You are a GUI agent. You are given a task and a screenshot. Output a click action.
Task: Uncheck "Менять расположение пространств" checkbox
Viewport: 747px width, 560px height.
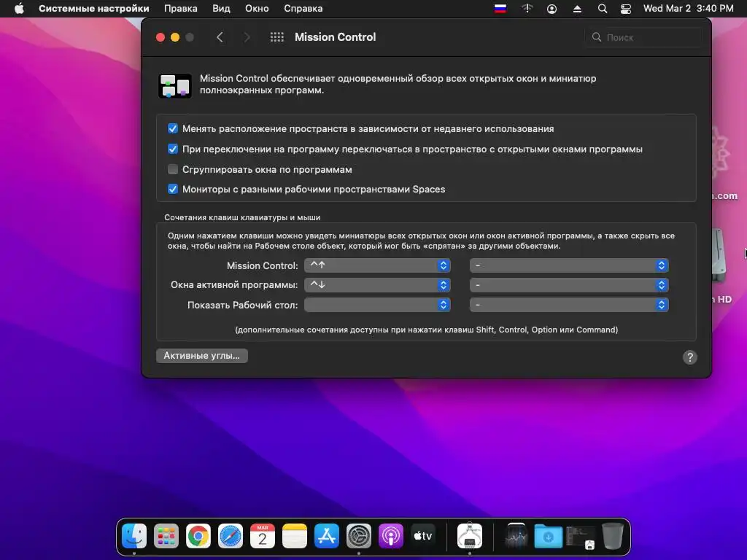[x=173, y=128]
